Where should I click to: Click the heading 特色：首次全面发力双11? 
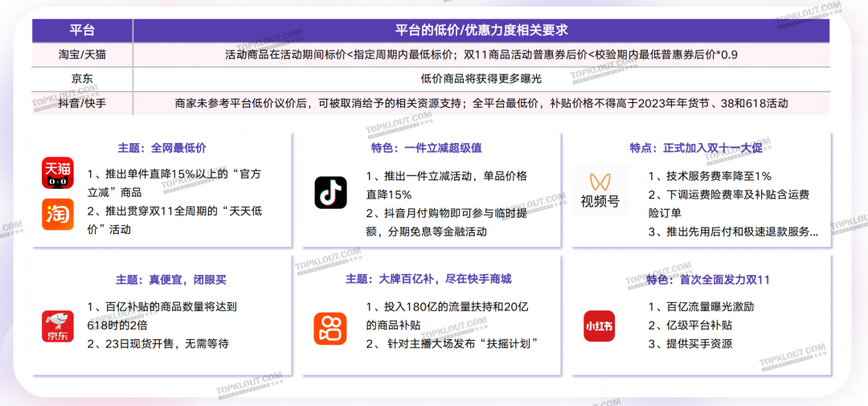[707, 280]
